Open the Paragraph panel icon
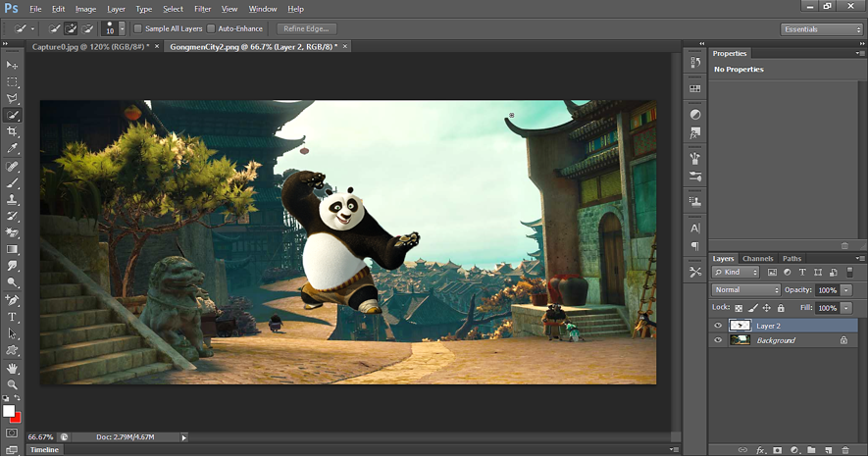This screenshot has width=868, height=458. click(695, 246)
